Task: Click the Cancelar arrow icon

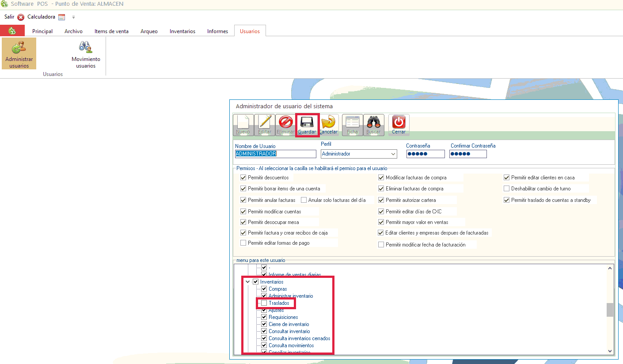Action: tap(328, 122)
